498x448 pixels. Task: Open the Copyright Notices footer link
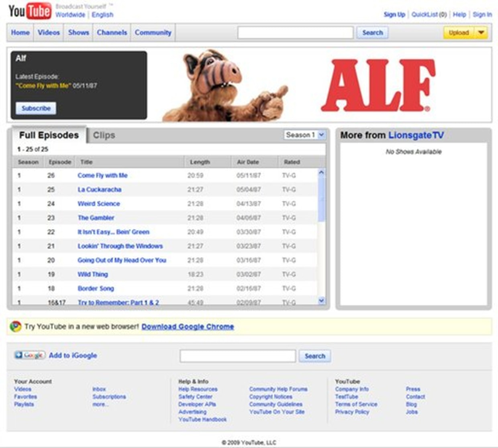coord(271,397)
